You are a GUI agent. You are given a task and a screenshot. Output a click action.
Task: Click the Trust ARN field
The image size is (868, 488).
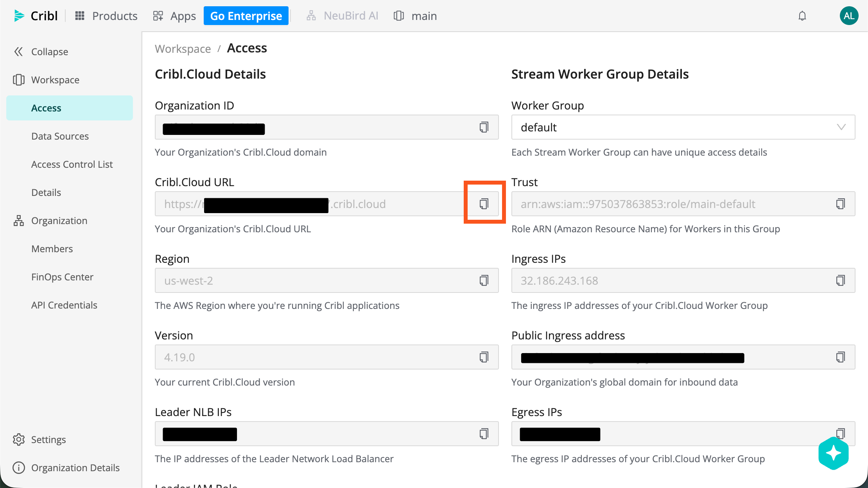click(x=683, y=204)
